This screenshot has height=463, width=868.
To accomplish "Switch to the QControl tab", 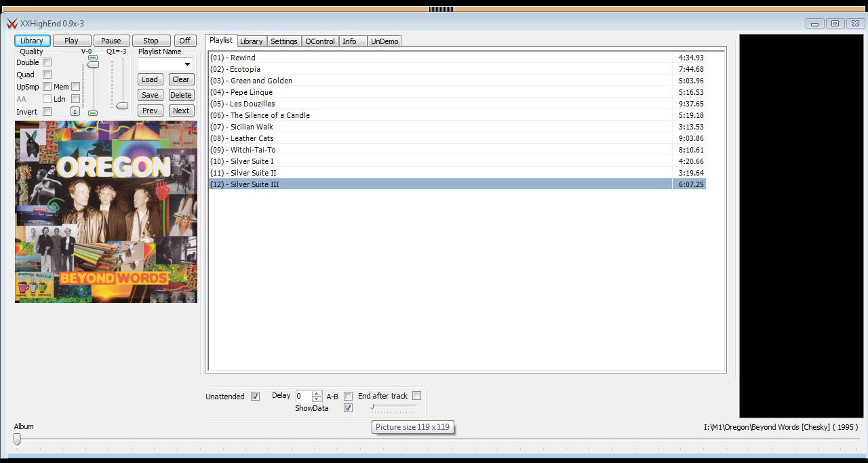I will [320, 41].
